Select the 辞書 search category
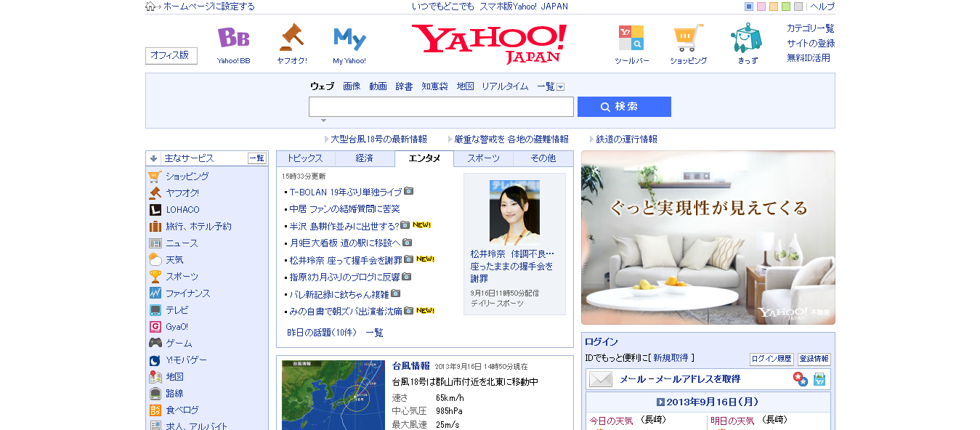 coord(404,86)
